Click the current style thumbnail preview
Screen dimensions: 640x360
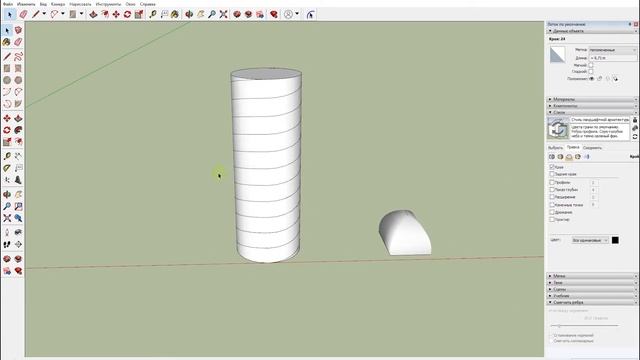tap(558, 129)
